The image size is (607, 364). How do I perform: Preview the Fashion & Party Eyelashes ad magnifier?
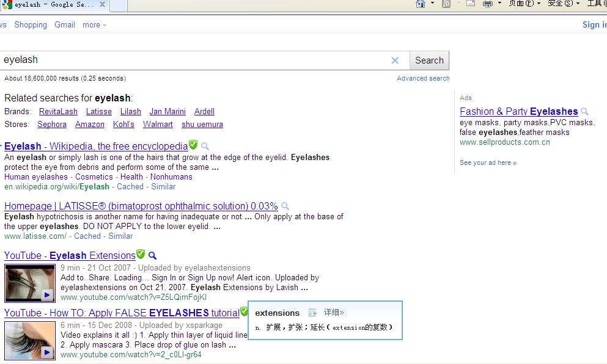point(584,111)
